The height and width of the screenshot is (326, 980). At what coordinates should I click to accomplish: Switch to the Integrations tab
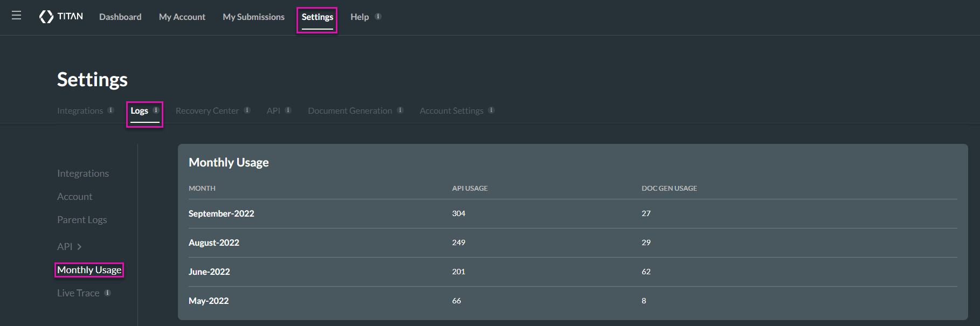point(80,110)
